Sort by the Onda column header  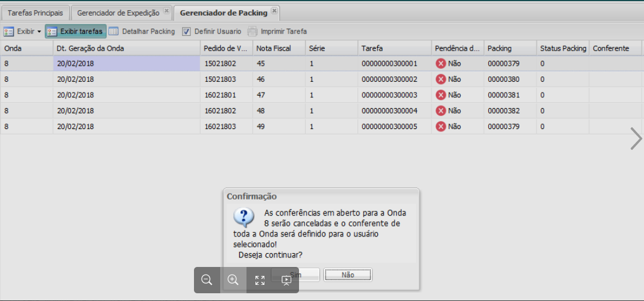(27, 48)
